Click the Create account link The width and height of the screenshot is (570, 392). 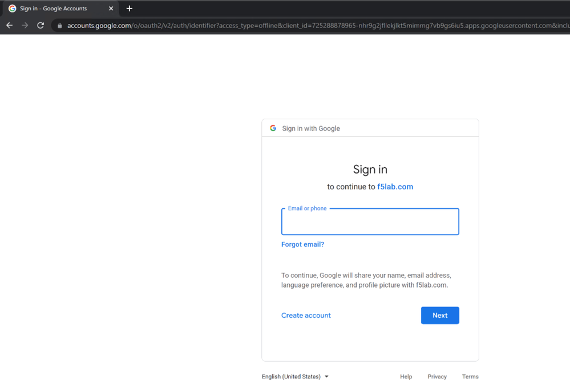(306, 316)
